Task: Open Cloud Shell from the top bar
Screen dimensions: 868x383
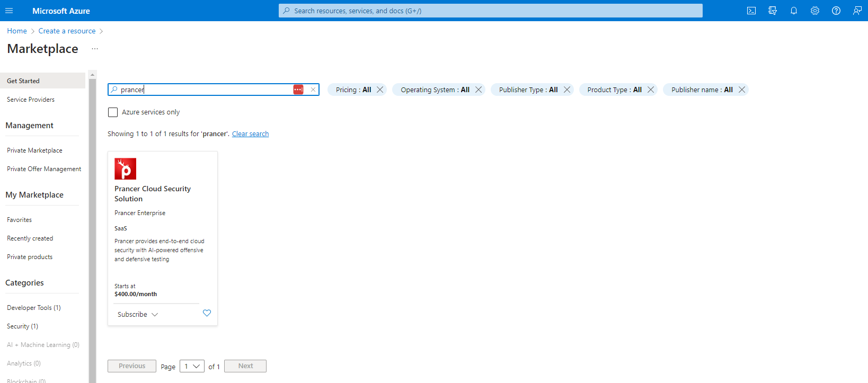Action: pos(751,11)
